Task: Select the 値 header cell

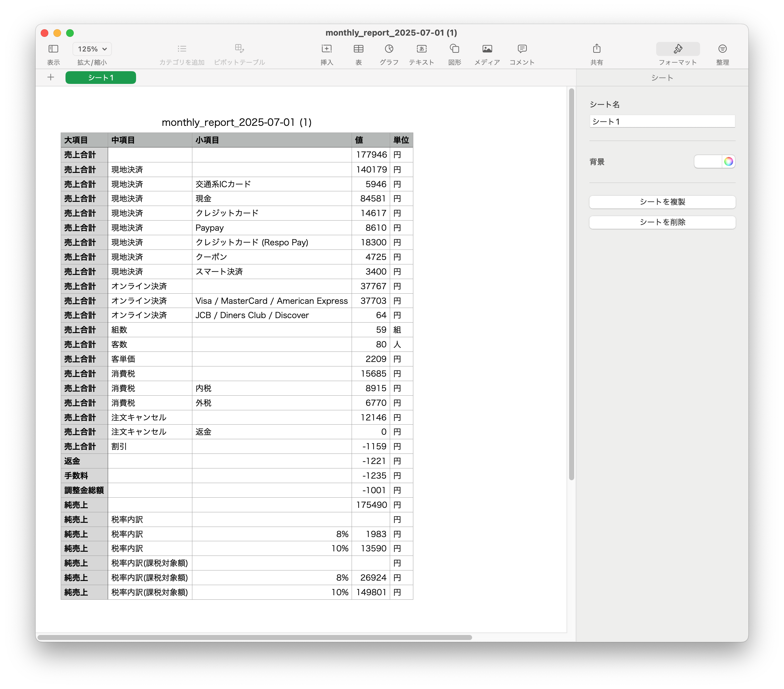Action: click(371, 140)
